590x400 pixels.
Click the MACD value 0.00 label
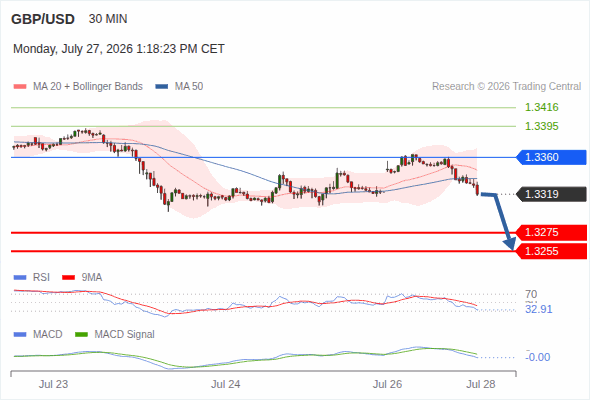point(538,357)
